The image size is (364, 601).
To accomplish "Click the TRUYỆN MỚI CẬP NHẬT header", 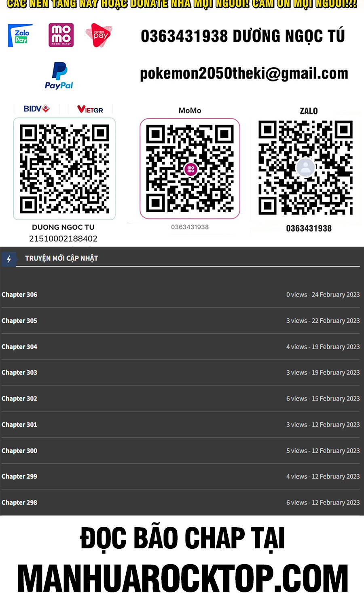I will (61, 258).
